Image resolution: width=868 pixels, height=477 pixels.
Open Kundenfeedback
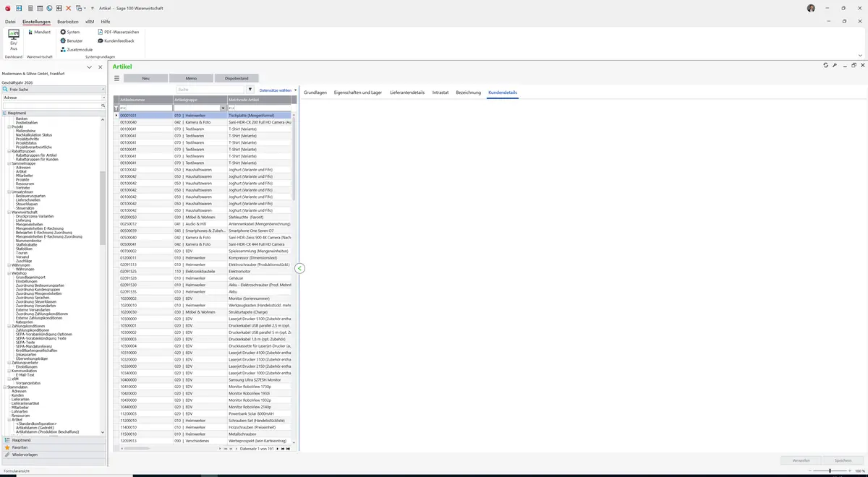[x=116, y=40]
